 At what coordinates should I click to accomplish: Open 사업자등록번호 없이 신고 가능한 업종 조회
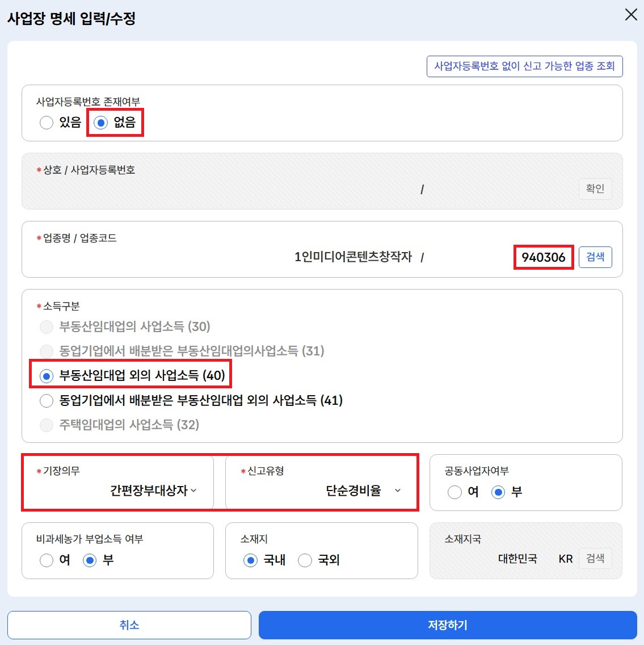pyautogui.click(x=524, y=66)
